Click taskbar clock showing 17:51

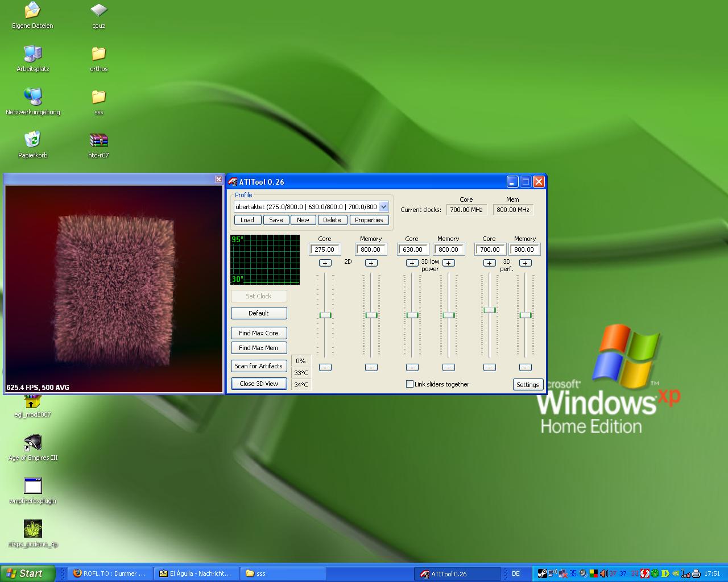(x=712, y=573)
